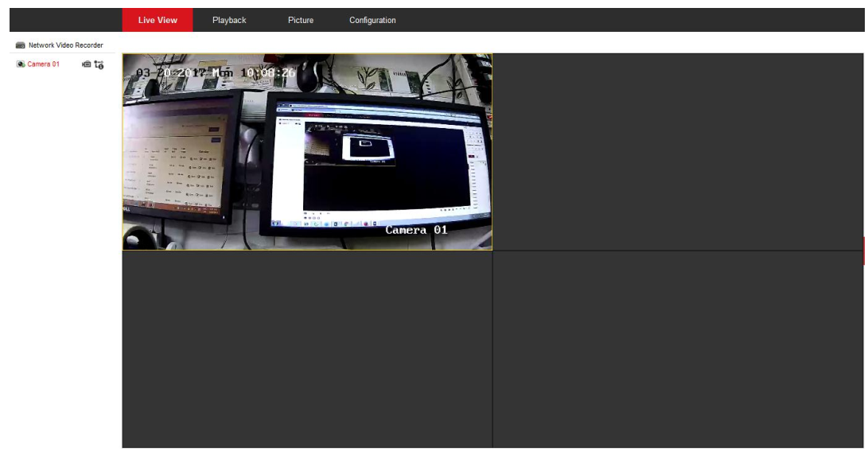
Task: Switch to the Picture tab
Action: 301,20
